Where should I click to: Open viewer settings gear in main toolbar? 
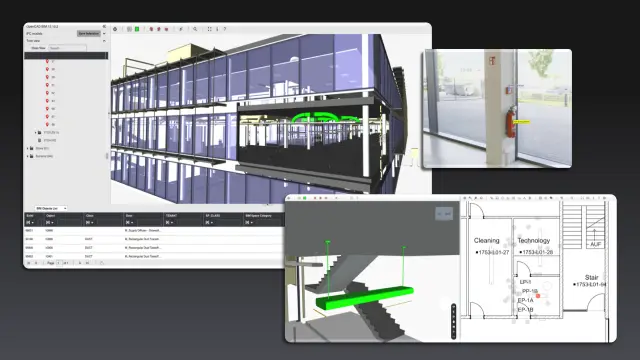[x=115, y=29]
